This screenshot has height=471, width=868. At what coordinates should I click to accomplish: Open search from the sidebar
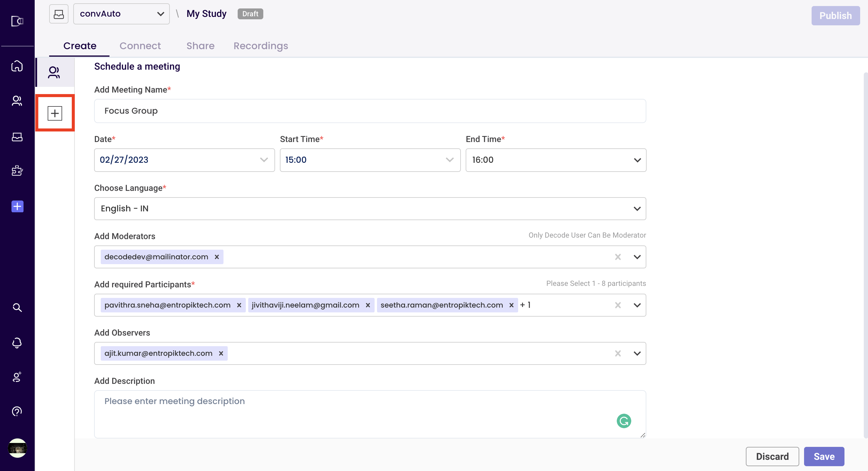tap(17, 307)
